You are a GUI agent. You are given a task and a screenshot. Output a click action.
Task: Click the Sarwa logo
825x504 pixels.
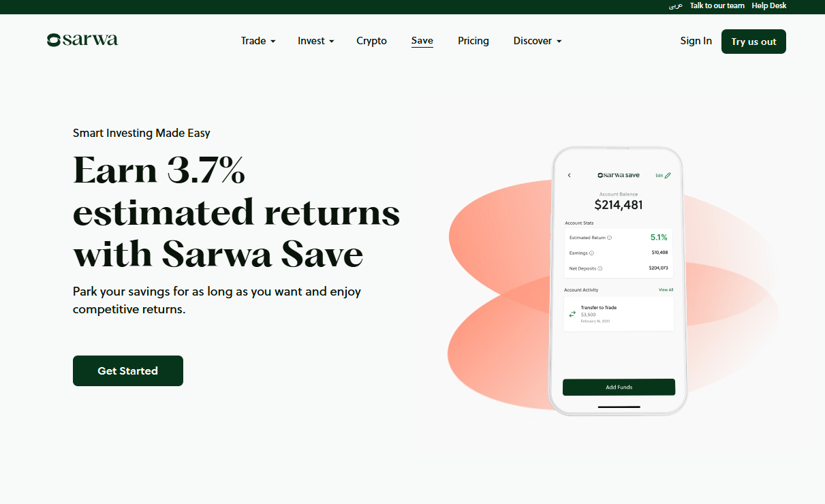point(82,40)
